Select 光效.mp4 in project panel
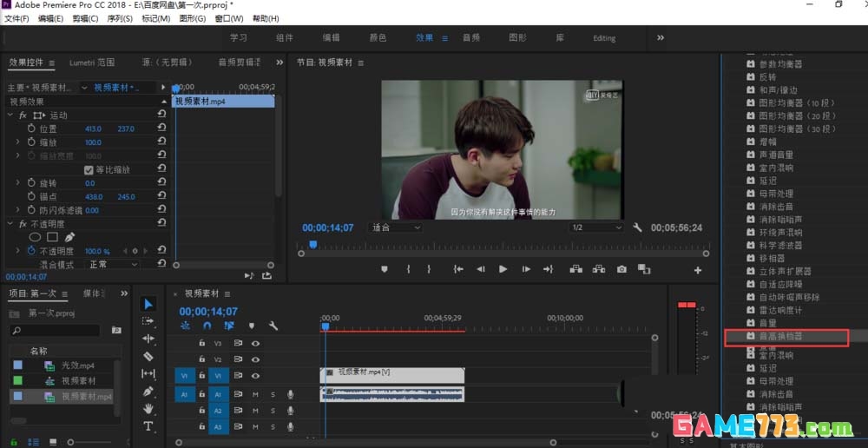868x448 pixels. coord(78,366)
